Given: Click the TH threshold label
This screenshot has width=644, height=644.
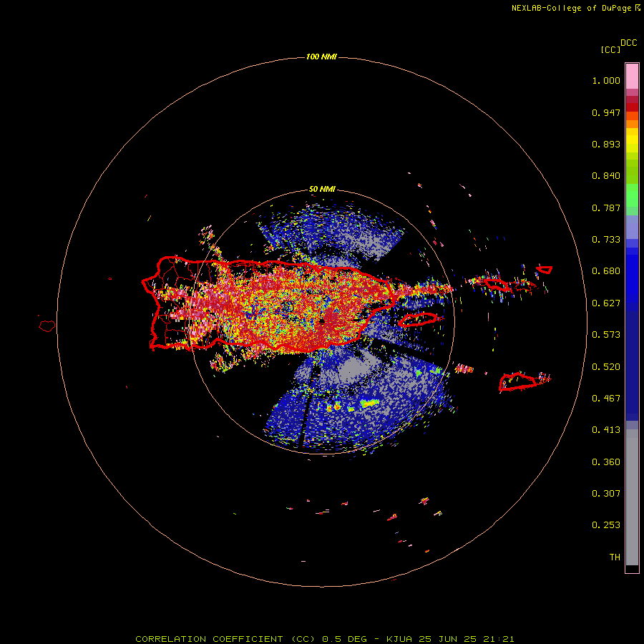Looking at the screenshot, I should (615, 557).
